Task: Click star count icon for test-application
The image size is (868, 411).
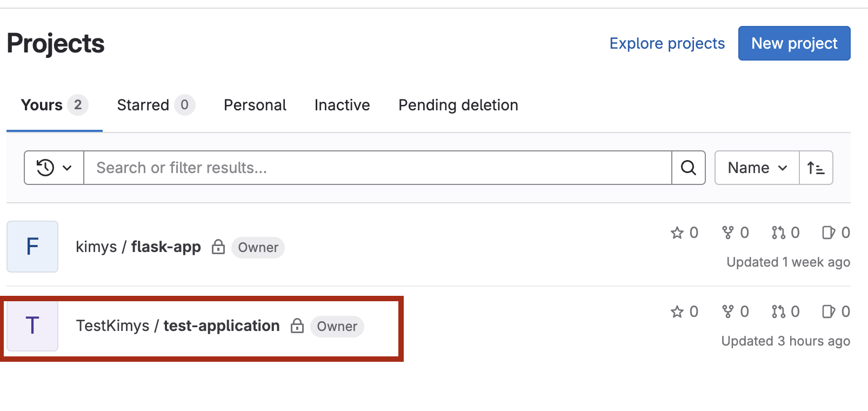Action: click(x=677, y=311)
